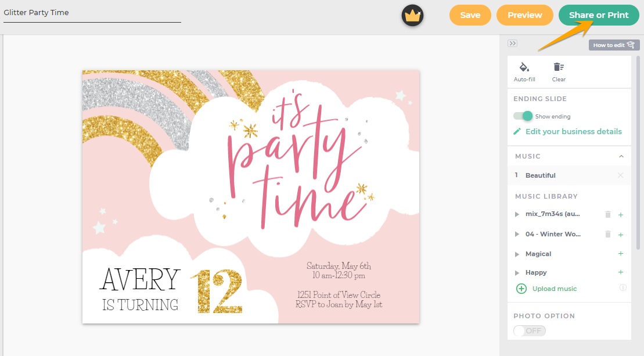The image size is (644, 356).
Task: Open the crown premium icon
Action: pos(412,16)
